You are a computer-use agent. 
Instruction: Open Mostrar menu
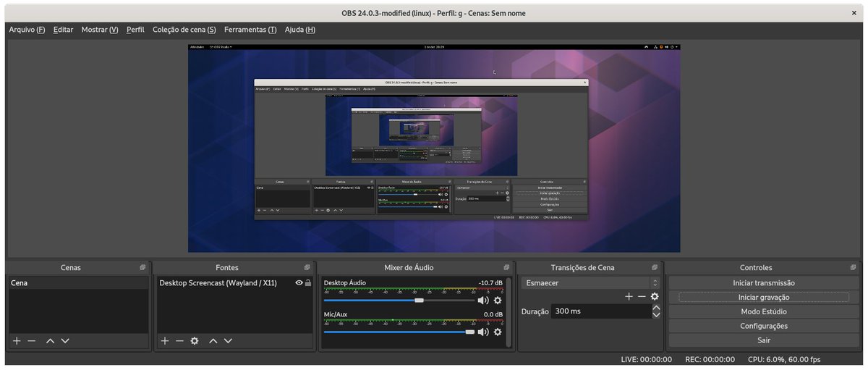100,30
